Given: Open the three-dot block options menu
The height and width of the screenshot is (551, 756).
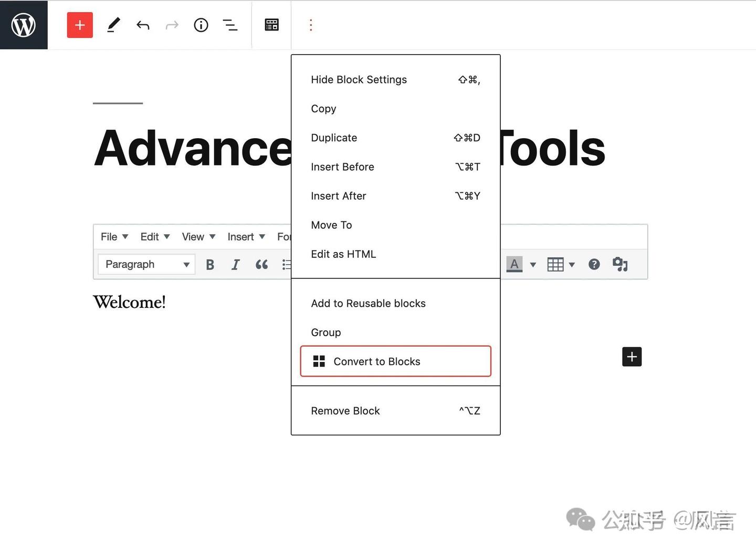Looking at the screenshot, I should pyautogui.click(x=311, y=25).
